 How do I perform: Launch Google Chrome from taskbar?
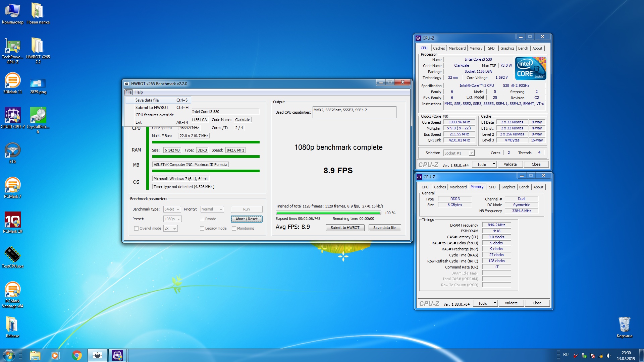pyautogui.click(x=77, y=355)
